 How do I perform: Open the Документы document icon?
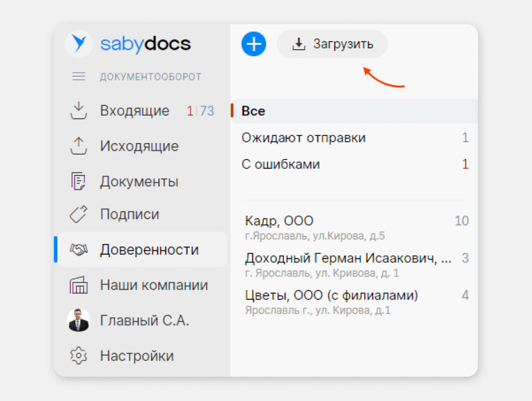pyautogui.click(x=78, y=181)
